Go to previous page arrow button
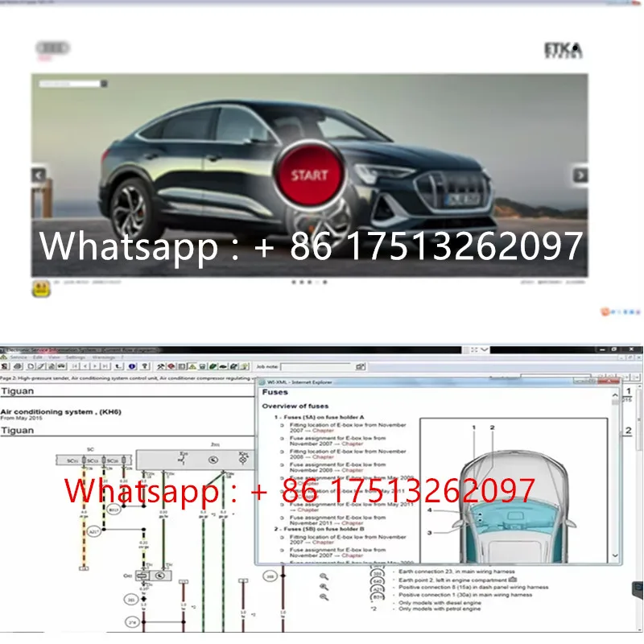This screenshot has height=644, width=644. [85, 366]
